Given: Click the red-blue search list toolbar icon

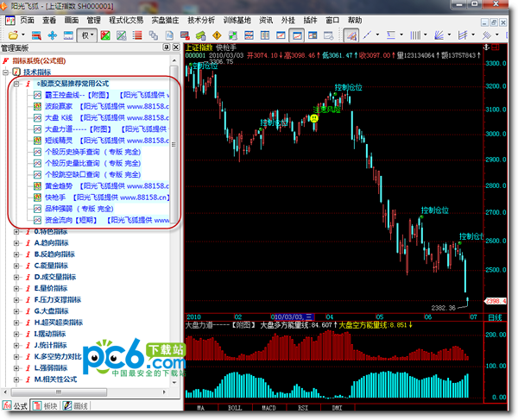Looking at the screenshot, I should pyautogui.click(x=36, y=35).
